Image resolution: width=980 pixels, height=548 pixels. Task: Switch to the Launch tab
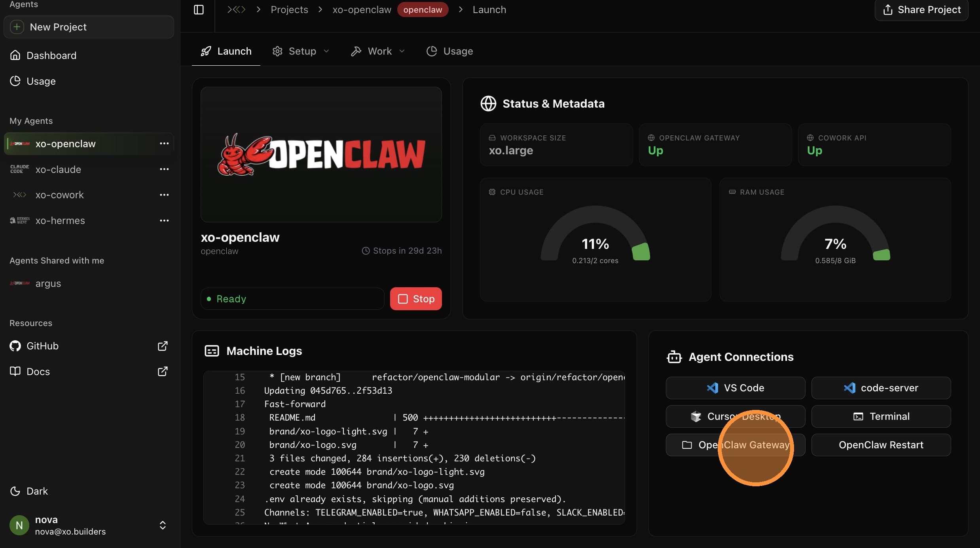click(x=226, y=51)
